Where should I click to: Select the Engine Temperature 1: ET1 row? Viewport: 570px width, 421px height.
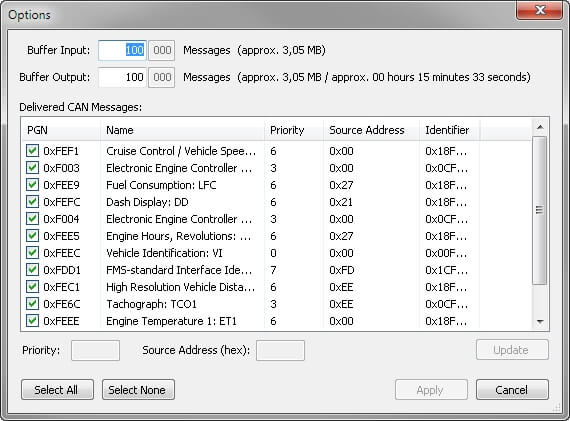coord(277,321)
